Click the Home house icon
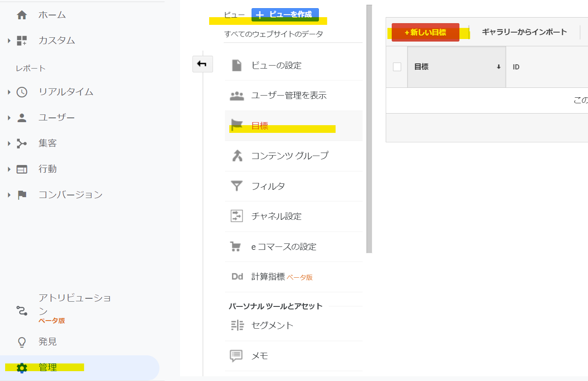This screenshot has width=588, height=381. (x=21, y=15)
